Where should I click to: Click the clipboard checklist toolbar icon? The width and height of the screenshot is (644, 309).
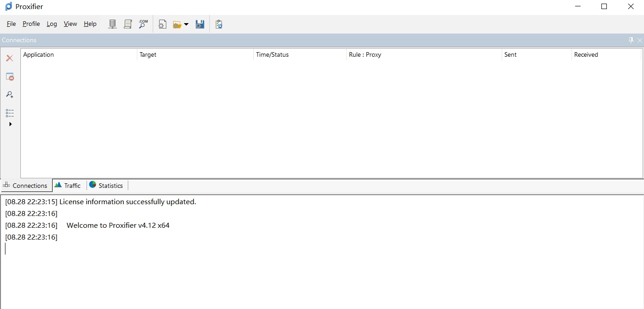(x=219, y=25)
